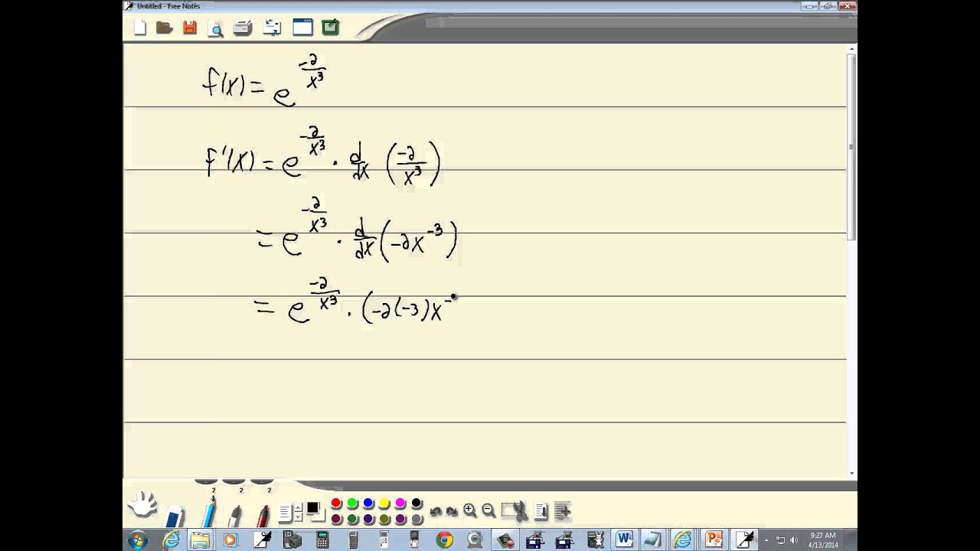
Task: Pick the blue color swatch
Action: click(x=368, y=503)
